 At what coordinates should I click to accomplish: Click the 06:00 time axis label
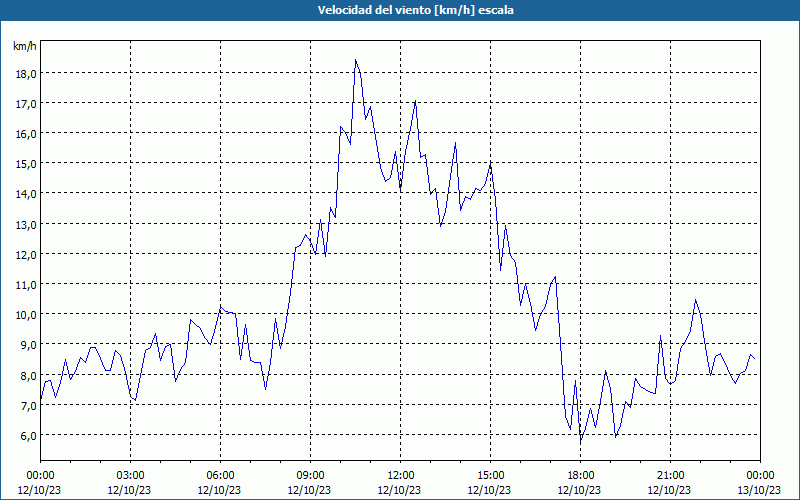point(220,476)
